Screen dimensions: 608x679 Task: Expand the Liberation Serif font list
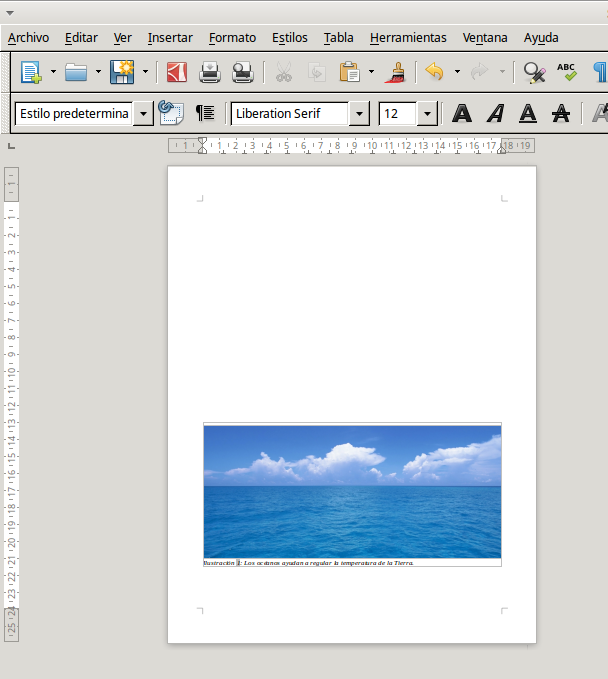359,114
